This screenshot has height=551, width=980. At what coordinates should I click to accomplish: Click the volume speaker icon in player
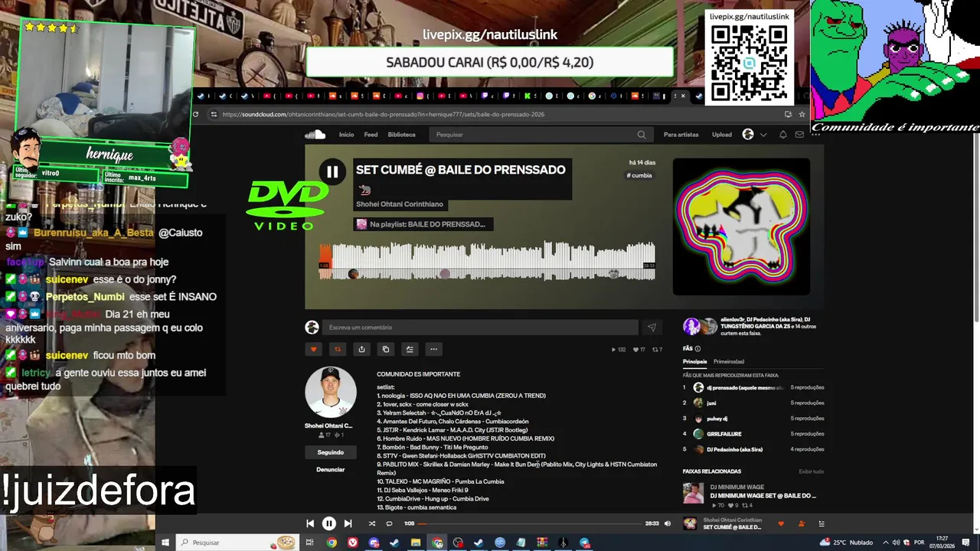coord(668,523)
